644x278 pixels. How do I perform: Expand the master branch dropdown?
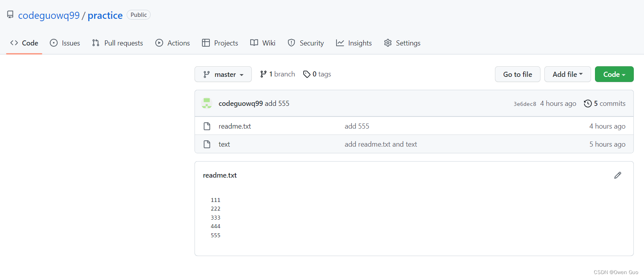point(223,74)
